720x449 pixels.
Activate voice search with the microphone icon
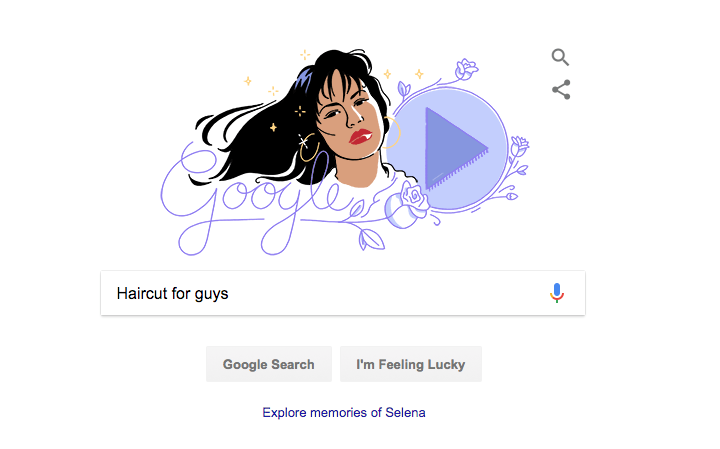(557, 293)
